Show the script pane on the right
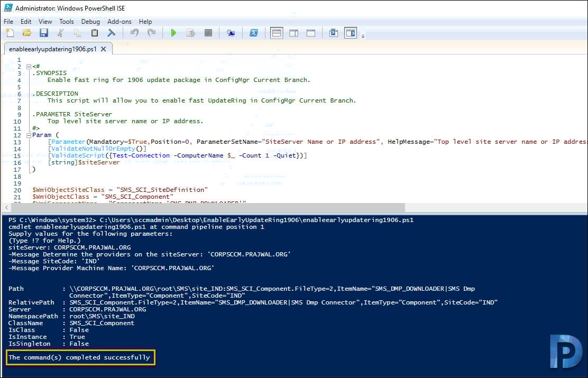The height and width of the screenshot is (378, 588). (x=293, y=33)
